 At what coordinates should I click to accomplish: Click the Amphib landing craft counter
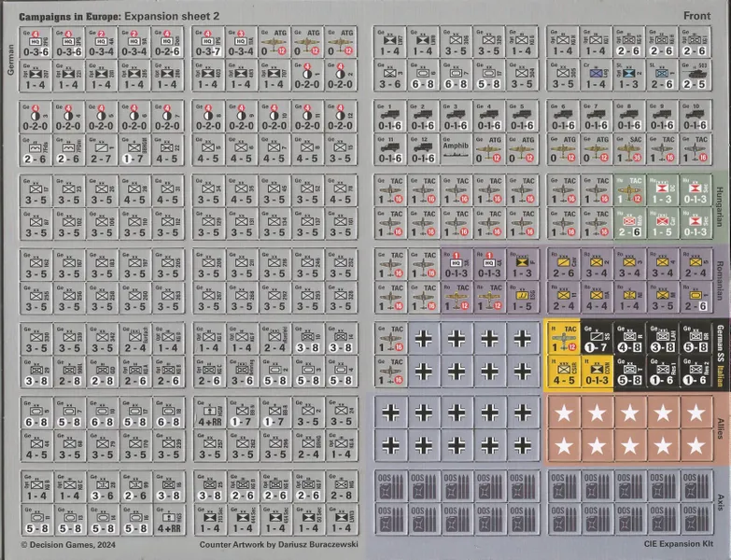457,147
